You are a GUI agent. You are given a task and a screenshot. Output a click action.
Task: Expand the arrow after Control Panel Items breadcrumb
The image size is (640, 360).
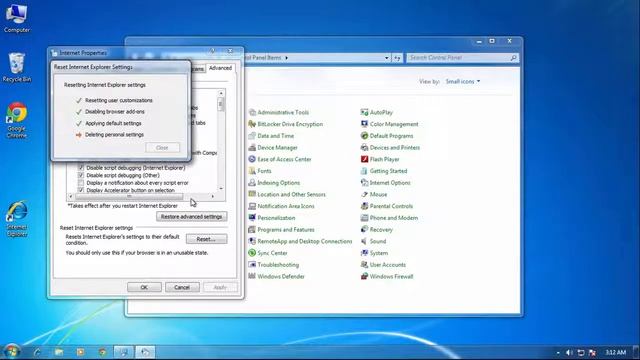coord(287,58)
